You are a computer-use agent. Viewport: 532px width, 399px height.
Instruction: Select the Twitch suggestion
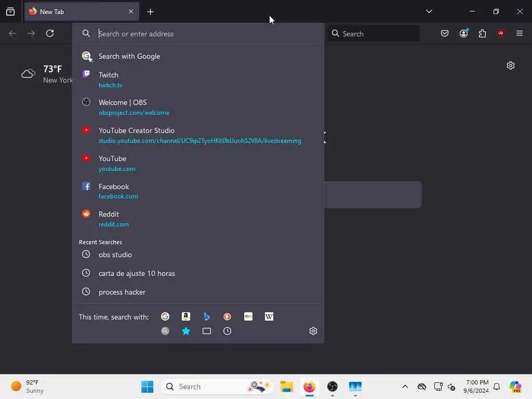[x=198, y=79]
